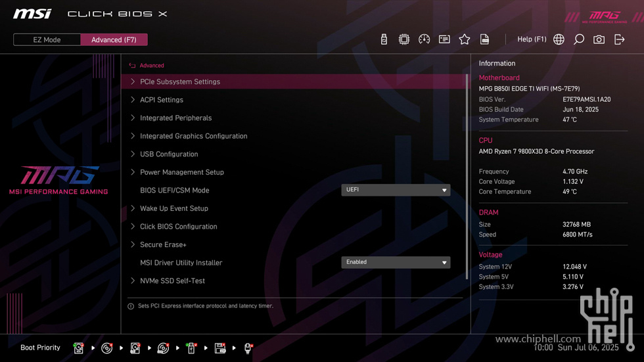Image resolution: width=644 pixels, height=362 pixels.
Task: Click the DRAM heading
Action: click(488, 213)
